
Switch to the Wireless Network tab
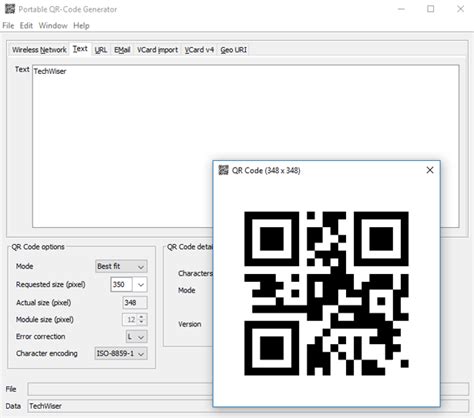point(39,50)
